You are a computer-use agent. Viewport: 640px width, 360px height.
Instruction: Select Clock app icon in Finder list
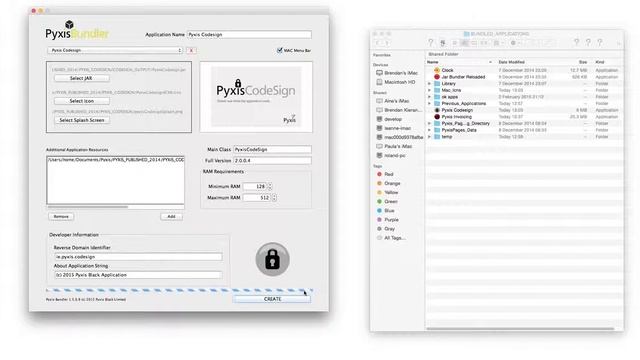(437, 70)
